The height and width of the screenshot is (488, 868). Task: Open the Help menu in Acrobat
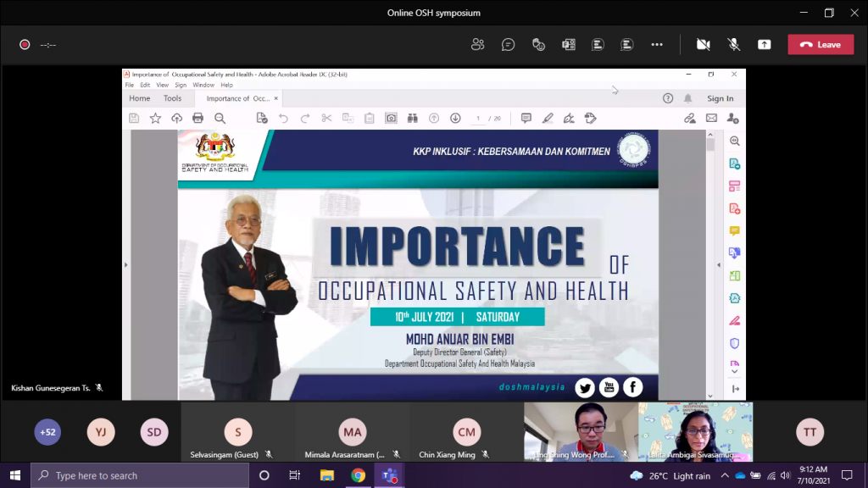coord(226,86)
